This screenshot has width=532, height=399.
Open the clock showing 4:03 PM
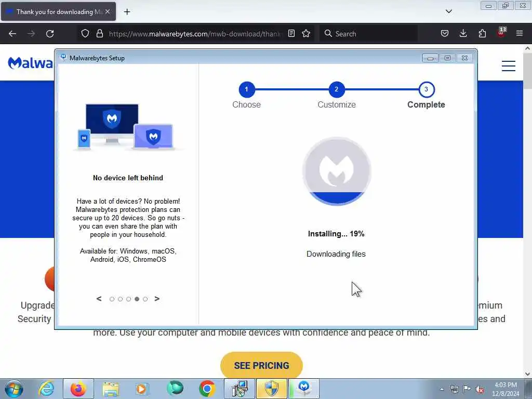pyautogui.click(x=506, y=389)
